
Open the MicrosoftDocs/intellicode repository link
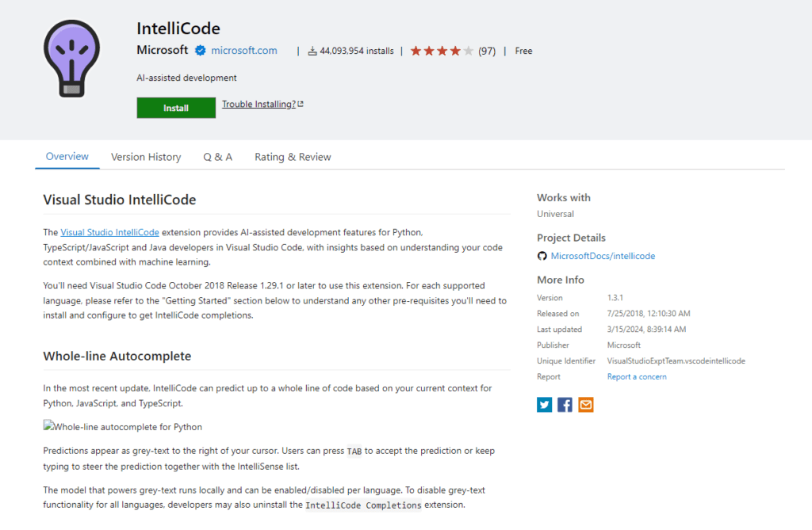tap(603, 256)
